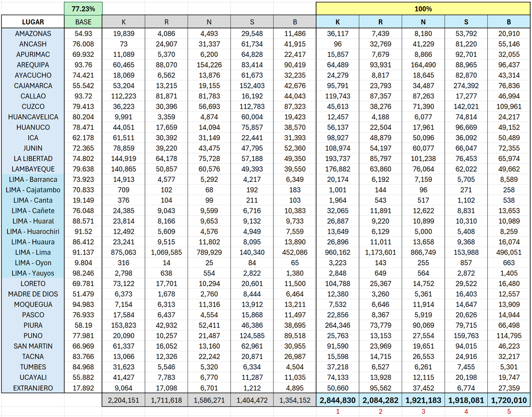Click the green BASE column header

click(x=83, y=22)
